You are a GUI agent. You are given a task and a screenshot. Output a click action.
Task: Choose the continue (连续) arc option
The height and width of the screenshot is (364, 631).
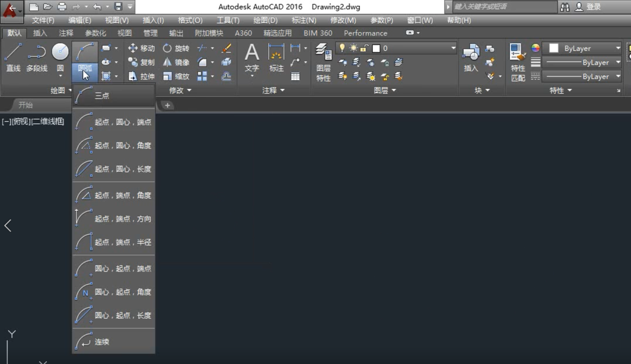click(113, 341)
